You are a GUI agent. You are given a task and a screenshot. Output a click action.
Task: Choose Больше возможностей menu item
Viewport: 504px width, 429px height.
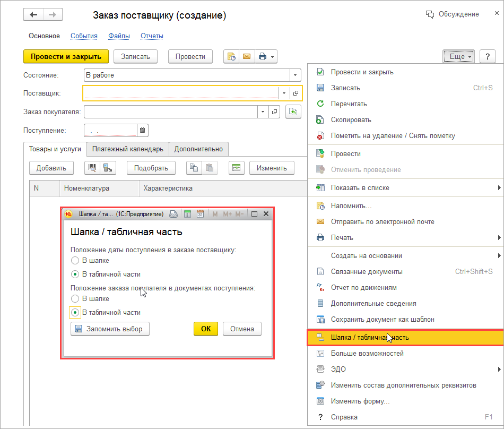406,354
